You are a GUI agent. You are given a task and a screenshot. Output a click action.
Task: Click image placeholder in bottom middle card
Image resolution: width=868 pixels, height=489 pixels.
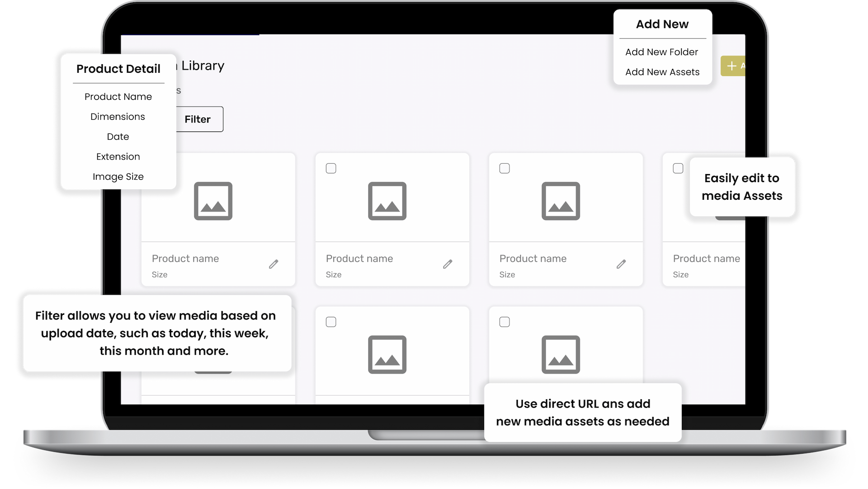(387, 355)
